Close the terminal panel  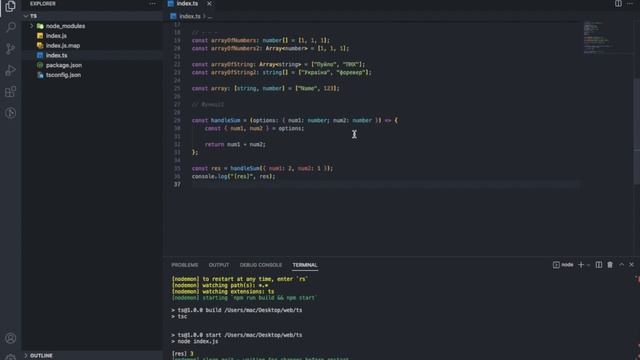click(x=631, y=264)
